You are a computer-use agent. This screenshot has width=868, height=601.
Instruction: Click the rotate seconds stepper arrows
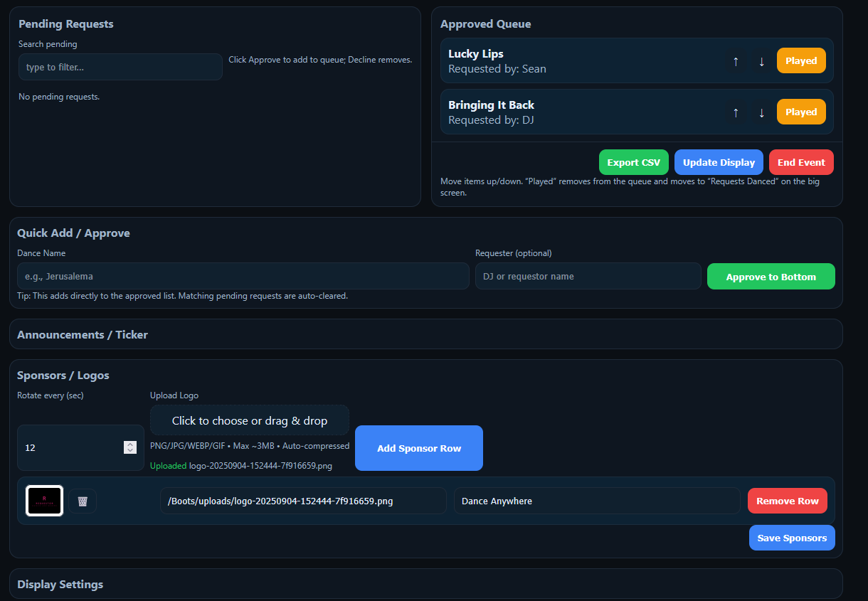129,447
